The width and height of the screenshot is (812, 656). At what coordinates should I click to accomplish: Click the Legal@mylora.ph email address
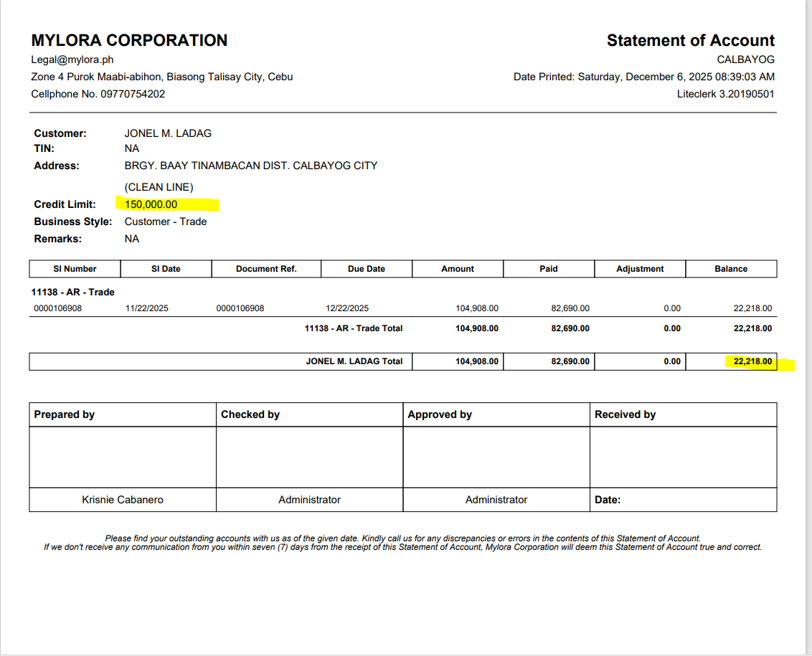pyautogui.click(x=72, y=60)
